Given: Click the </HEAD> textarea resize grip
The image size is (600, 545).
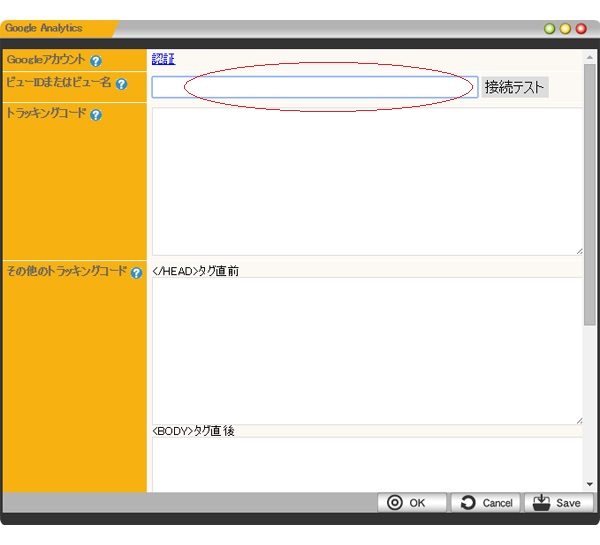Looking at the screenshot, I should point(579,421).
